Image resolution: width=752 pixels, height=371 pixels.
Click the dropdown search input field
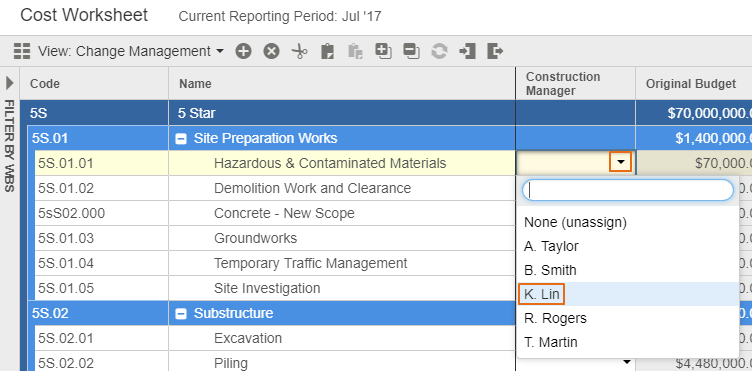tap(628, 190)
